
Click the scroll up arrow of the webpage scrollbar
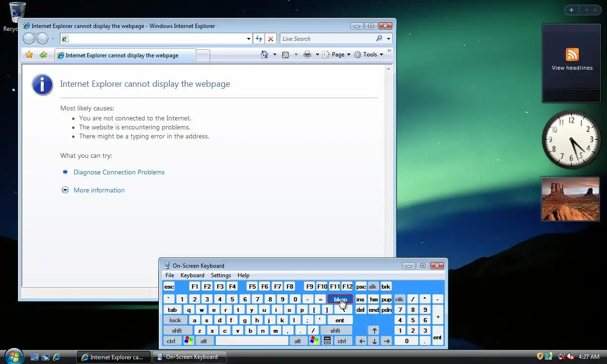[x=388, y=69]
